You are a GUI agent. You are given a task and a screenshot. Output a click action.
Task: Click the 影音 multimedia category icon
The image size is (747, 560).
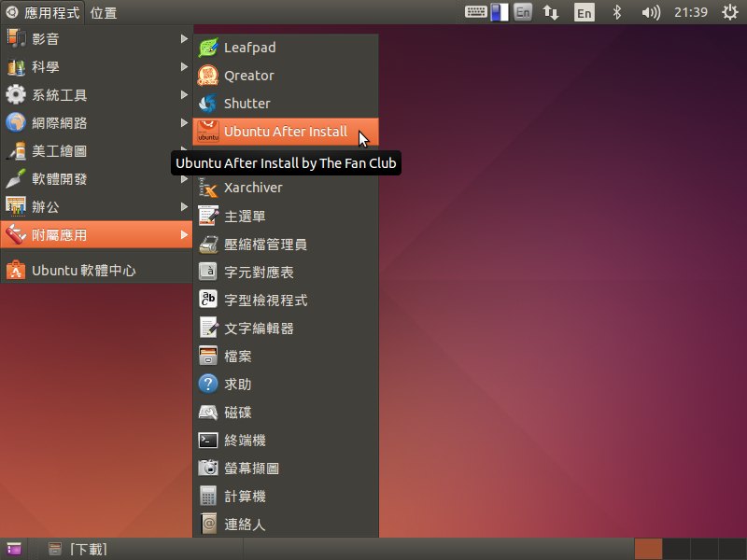pyautogui.click(x=16, y=38)
